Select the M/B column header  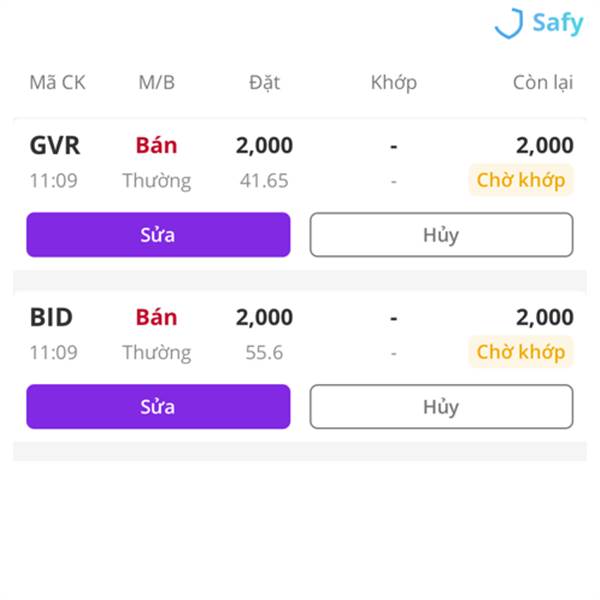(x=157, y=83)
